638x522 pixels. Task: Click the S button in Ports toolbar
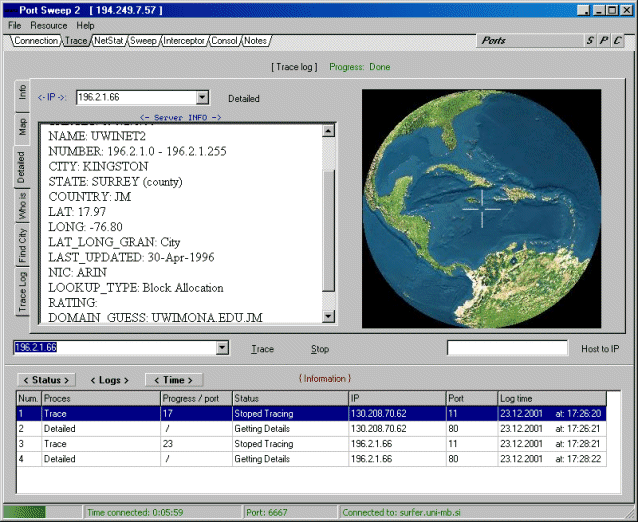590,41
